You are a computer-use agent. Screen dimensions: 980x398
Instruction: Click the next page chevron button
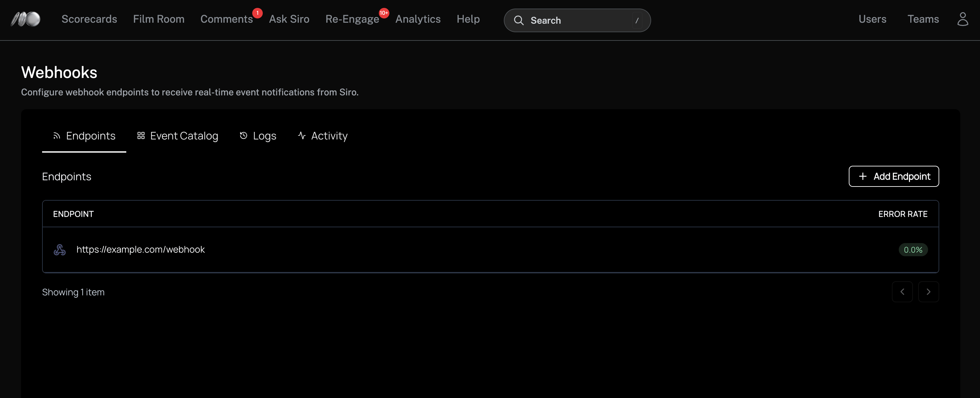[928, 292]
